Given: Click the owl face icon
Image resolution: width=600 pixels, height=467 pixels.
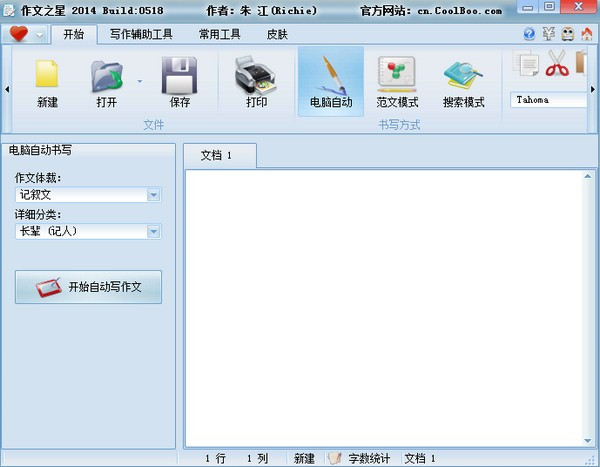Looking at the screenshot, I should tap(568, 34).
